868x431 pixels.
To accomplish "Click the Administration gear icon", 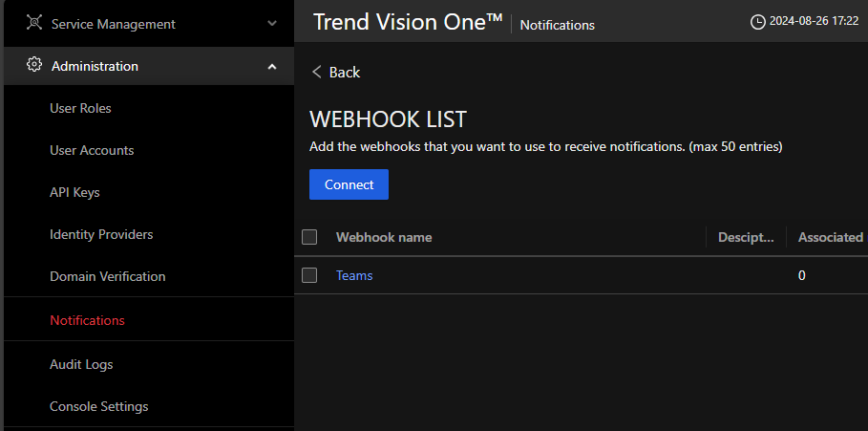I will pyautogui.click(x=34, y=66).
